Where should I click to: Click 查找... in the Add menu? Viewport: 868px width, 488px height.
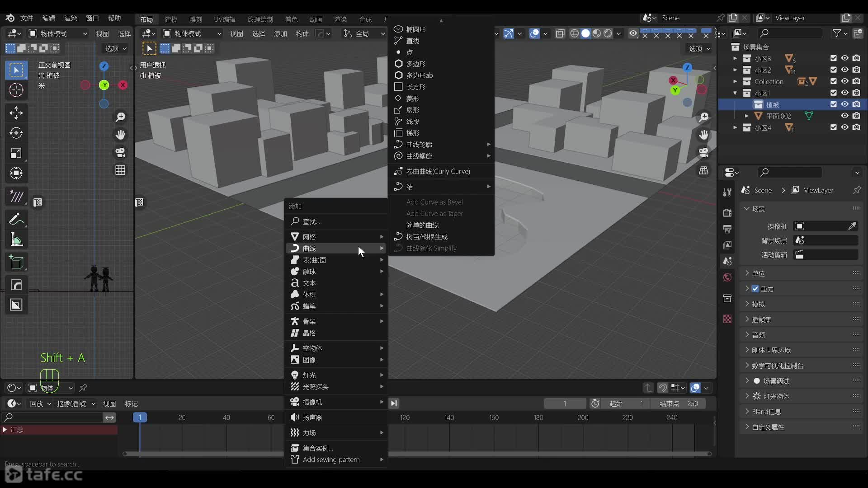pos(336,221)
